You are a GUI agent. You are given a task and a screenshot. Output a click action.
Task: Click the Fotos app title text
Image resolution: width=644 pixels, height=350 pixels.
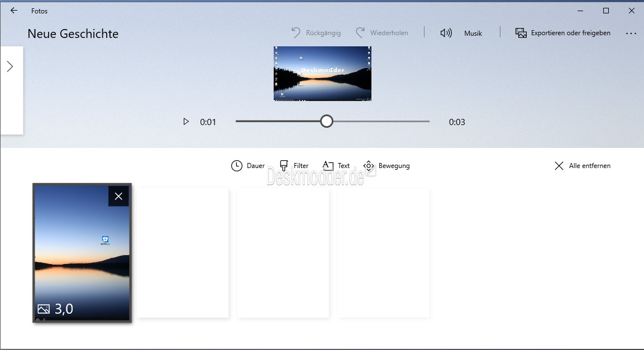point(40,11)
